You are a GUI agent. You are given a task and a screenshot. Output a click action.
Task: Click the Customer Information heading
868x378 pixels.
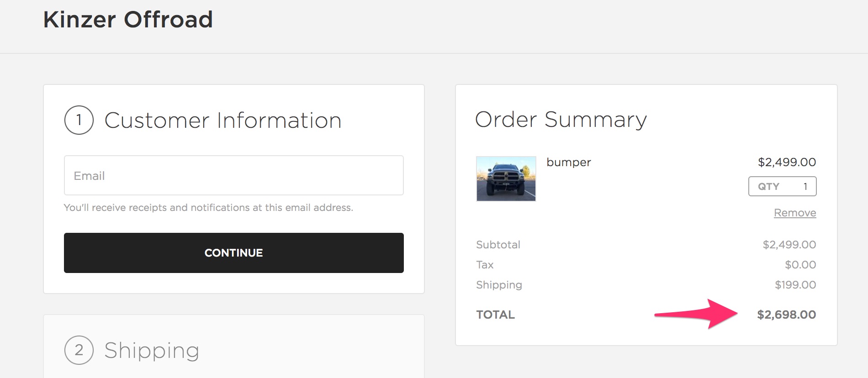(x=223, y=121)
